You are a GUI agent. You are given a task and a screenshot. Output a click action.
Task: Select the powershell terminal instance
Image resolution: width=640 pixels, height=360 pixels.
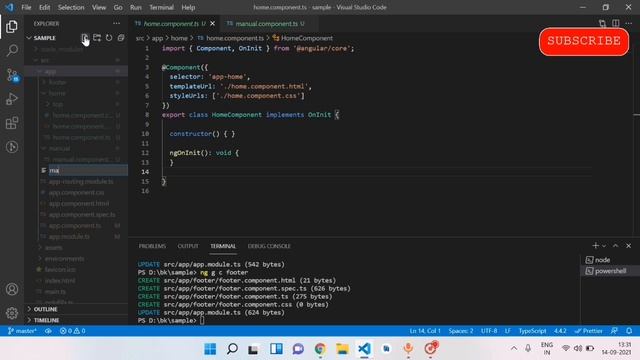coord(610,271)
